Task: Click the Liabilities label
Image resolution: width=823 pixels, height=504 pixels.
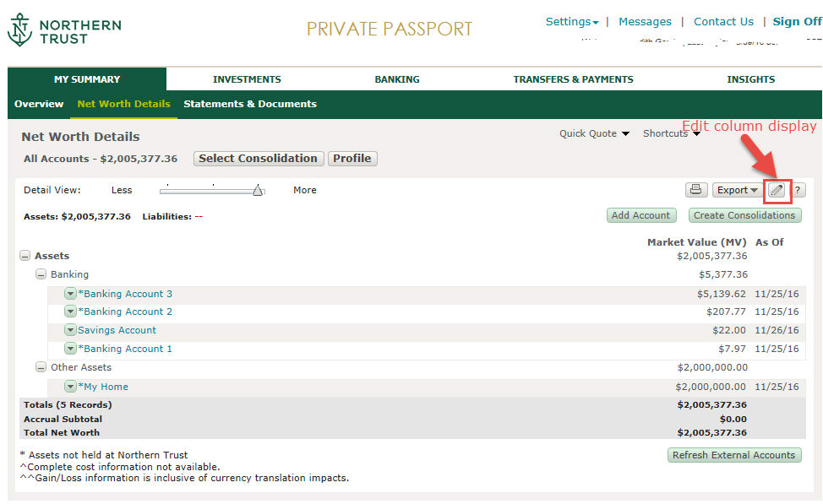Action: 167,217
